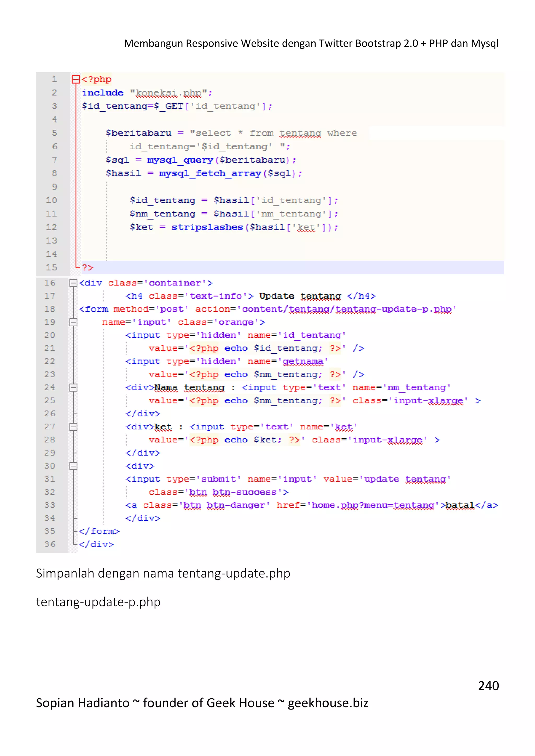Click the h4 Update tentang heading line
This screenshot has height=756, width=535.
tap(251, 296)
